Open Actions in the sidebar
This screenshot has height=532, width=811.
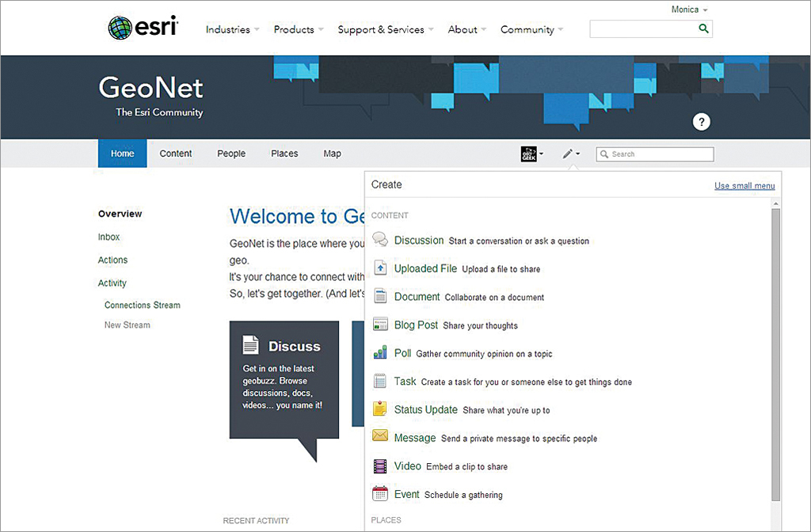(x=112, y=260)
